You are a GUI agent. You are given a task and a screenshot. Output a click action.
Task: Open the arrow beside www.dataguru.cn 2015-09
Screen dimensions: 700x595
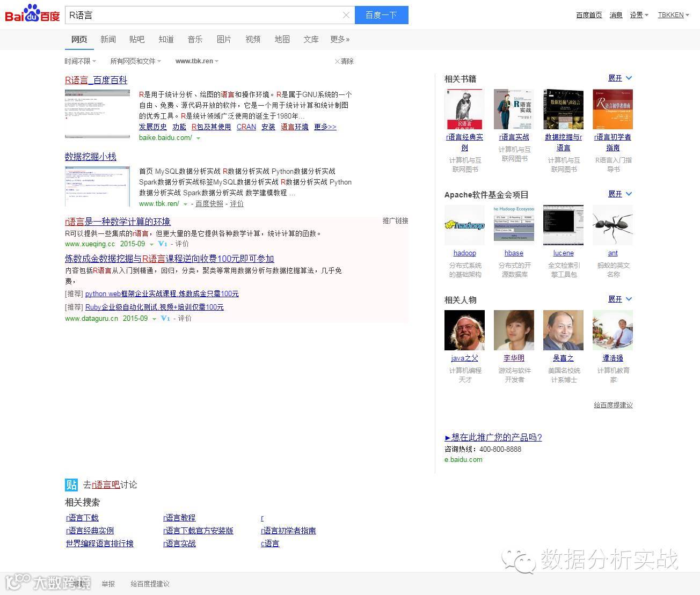[154, 319]
